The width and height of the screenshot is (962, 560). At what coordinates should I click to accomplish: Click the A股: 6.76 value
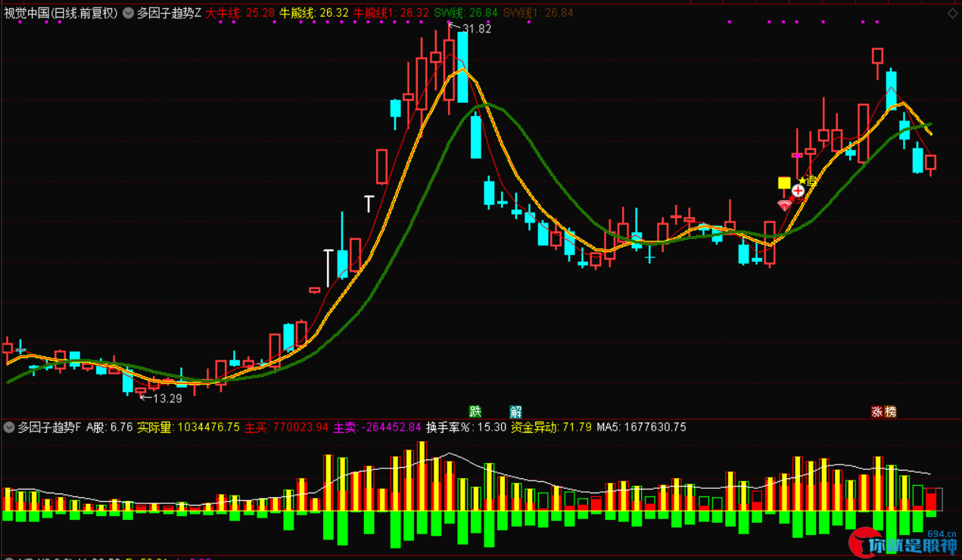point(109,427)
